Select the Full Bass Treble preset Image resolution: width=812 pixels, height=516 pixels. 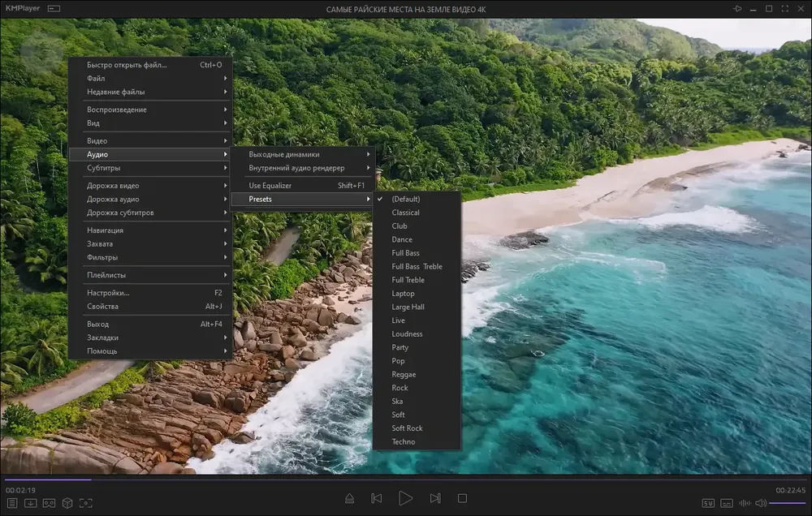click(417, 267)
